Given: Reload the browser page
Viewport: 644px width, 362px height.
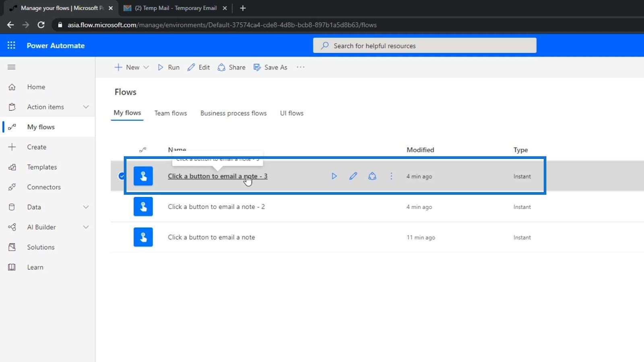Looking at the screenshot, I should tap(41, 25).
